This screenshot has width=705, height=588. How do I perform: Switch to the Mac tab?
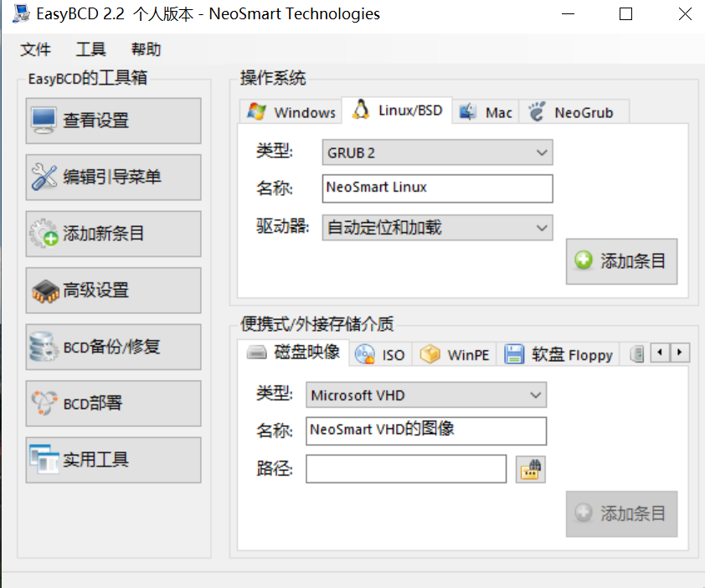(x=486, y=112)
